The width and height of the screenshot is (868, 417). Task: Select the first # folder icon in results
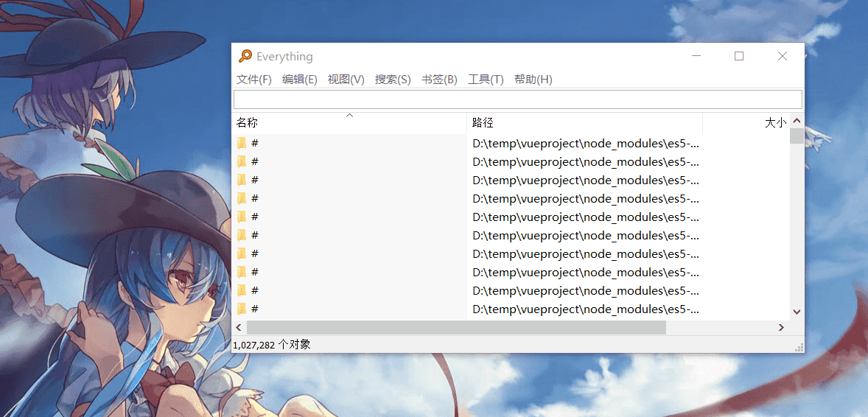point(242,144)
